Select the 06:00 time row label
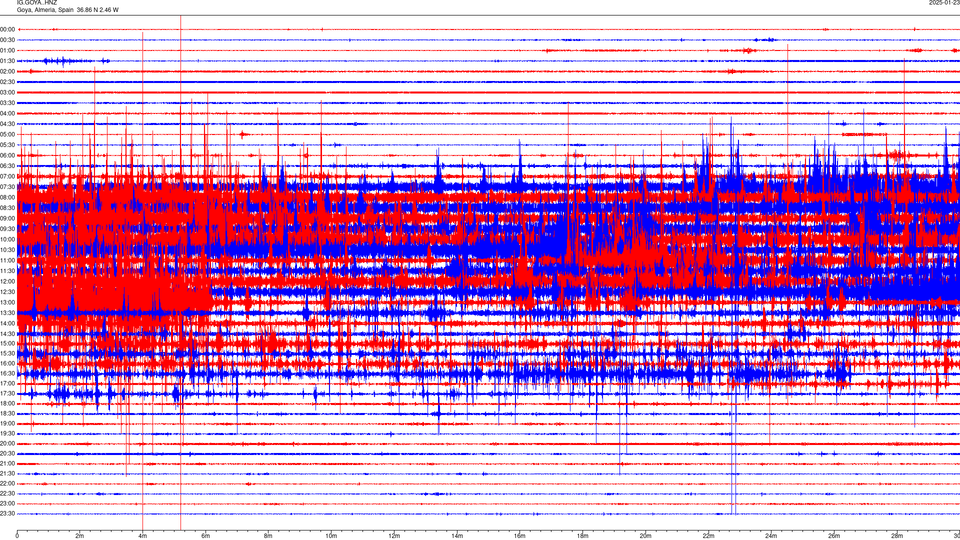The image size is (960, 540). (7, 156)
